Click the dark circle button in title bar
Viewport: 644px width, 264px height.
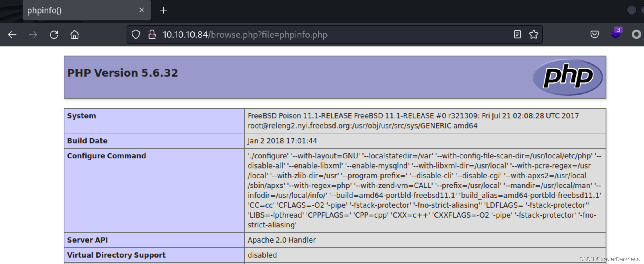[631, 10]
